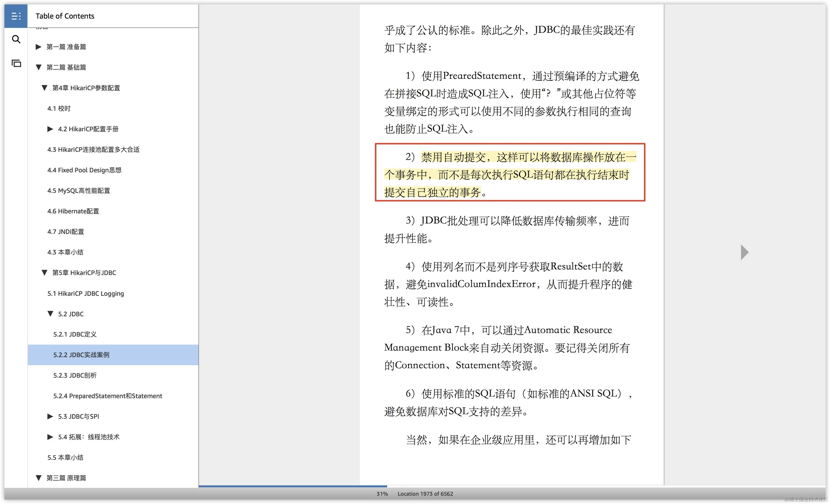The image size is (830, 504).
Task: Open the notebook/flashcards icon in the sidebar
Action: click(16, 63)
